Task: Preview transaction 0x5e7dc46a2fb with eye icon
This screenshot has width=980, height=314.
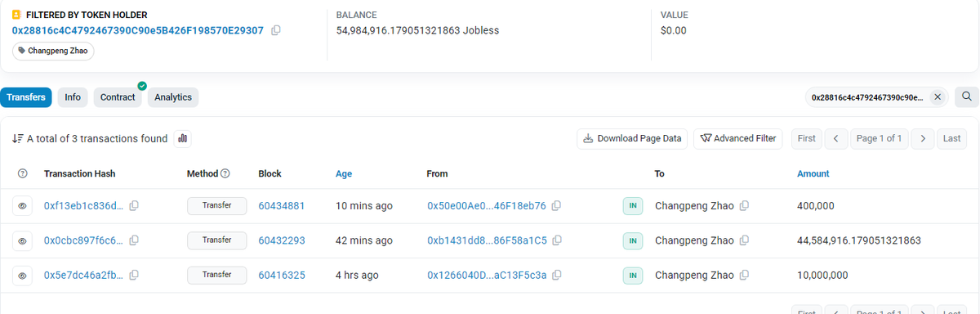Action: (23, 276)
